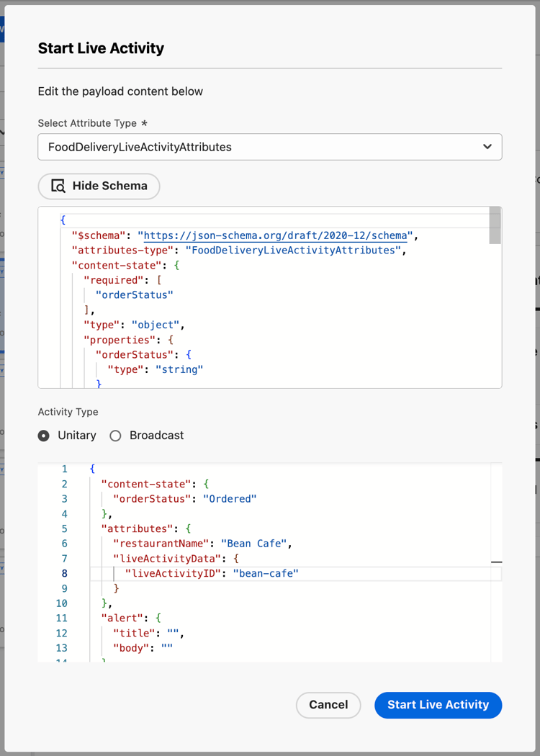
Task: Click the "properties" key in schema
Action: 119,340
